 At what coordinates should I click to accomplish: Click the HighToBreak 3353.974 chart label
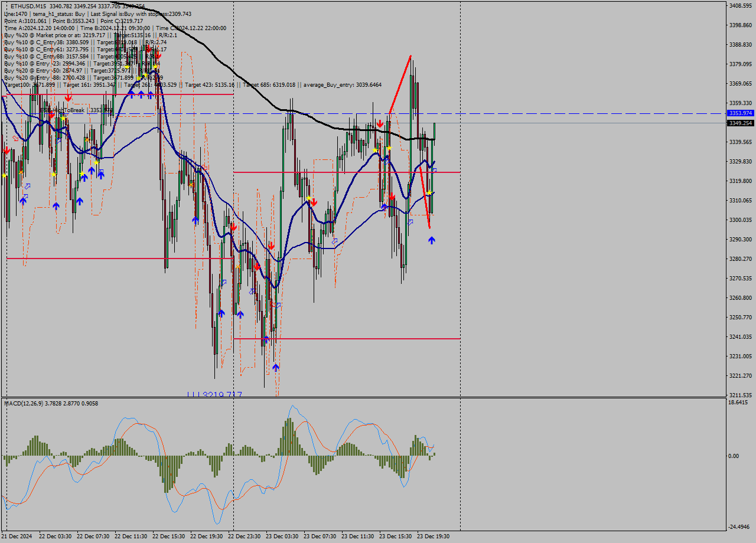click(x=76, y=110)
